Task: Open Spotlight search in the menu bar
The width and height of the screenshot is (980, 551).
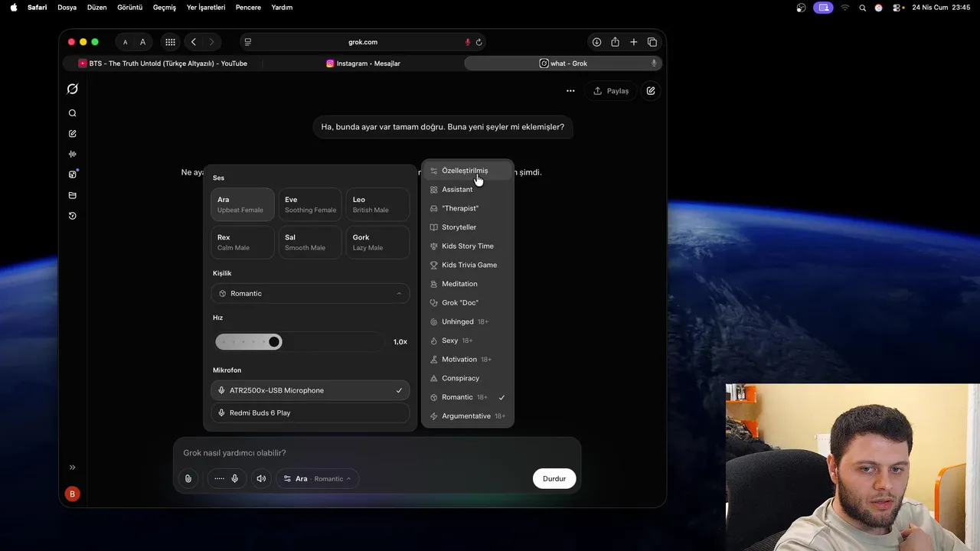Action: pyautogui.click(x=863, y=8)
